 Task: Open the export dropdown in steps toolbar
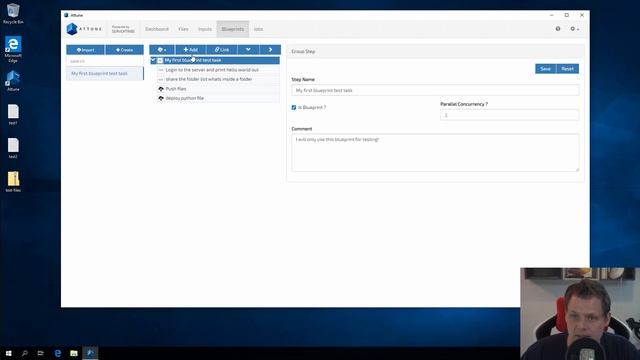(x=162, y=50)
